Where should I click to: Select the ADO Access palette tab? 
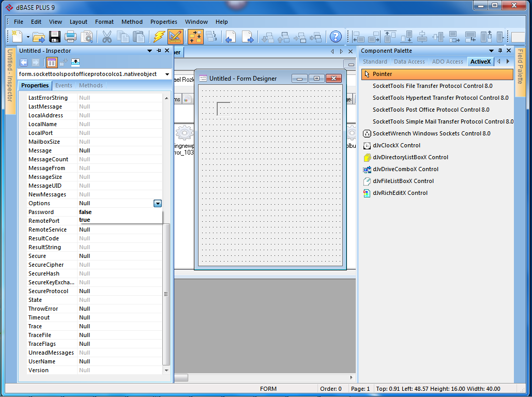point(448,62)
